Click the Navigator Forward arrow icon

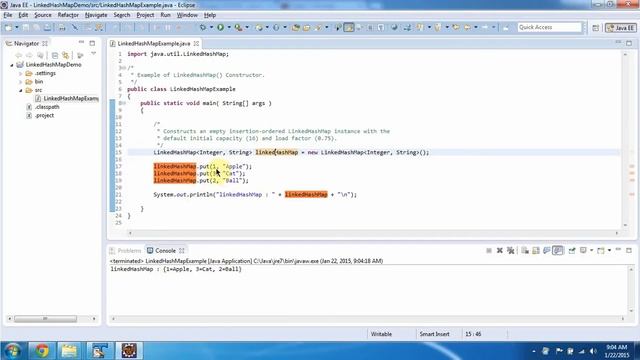click(x=29, y=55)
